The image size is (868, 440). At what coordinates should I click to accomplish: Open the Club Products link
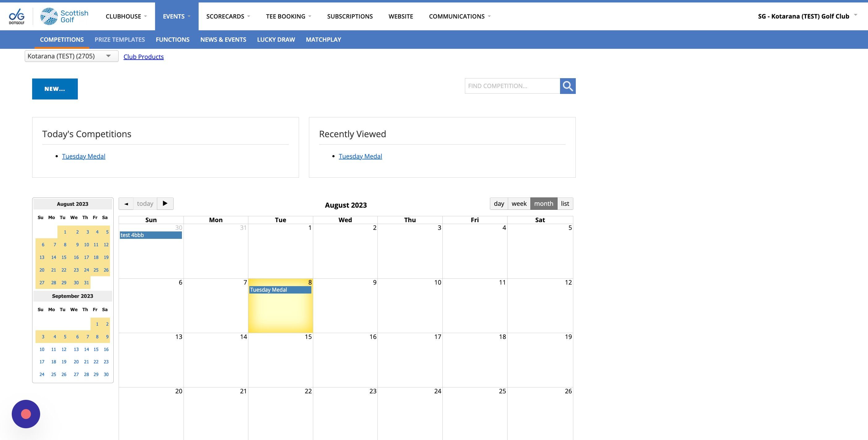(144, 57)
